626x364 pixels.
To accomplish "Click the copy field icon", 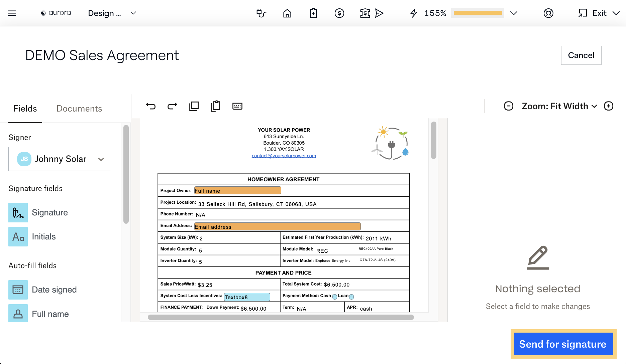I will [x=194, y=106].
